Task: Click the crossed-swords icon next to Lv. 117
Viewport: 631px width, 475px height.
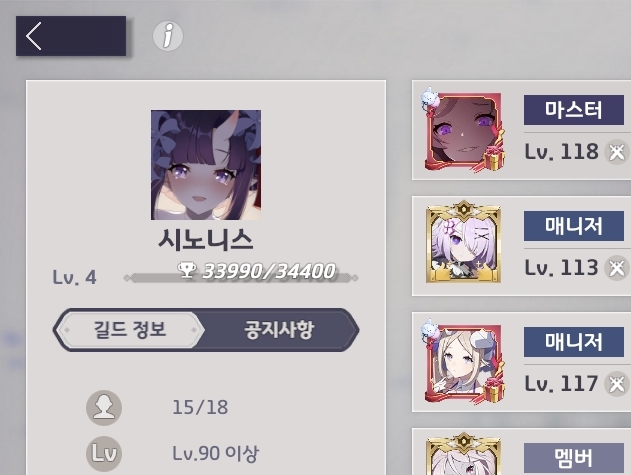Action: (617, 384)
